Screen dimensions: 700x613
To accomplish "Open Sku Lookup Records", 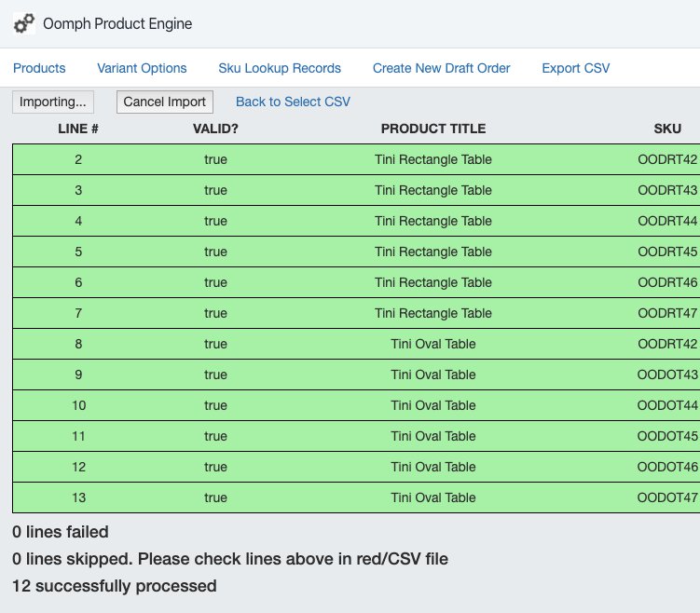I will point(280,68).
